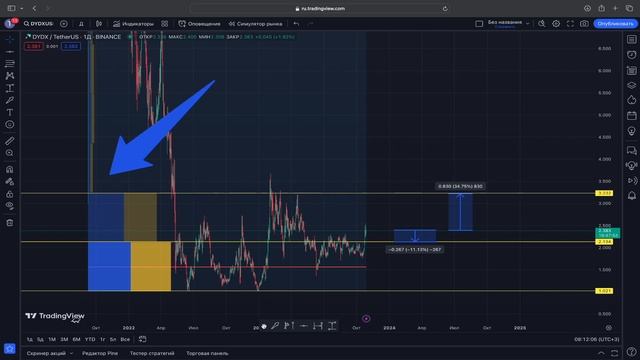This screenshot has height=360, width=640.
Task: Hide all drawings with the eye icon
Action: click(10, 206)
